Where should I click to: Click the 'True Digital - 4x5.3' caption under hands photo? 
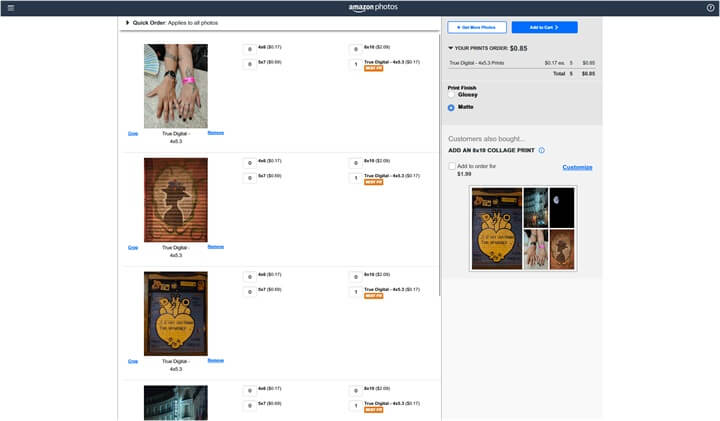click(x=175, y=137)
